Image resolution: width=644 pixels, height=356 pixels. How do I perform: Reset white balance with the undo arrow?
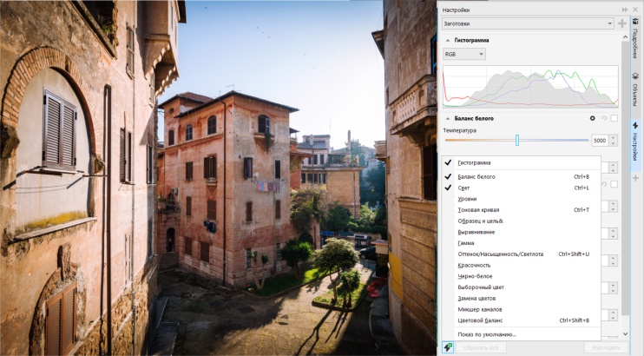(x=603, y=118)
